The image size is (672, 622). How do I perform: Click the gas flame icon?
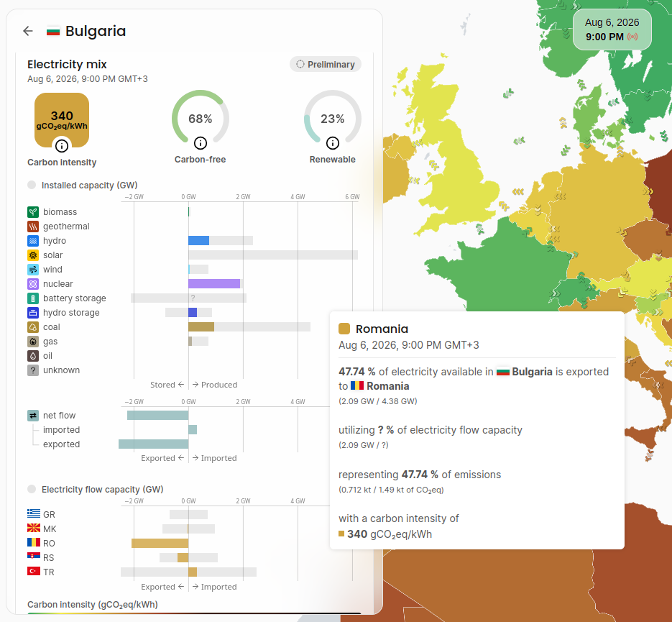click(33, 342)
